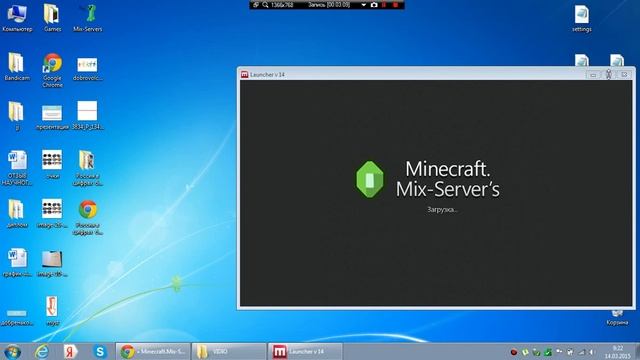The height and width of the screenshot is (360, 640).
Task: Expand the Bandicam bar dropdown arrow
Action: [x=363, y=5]
